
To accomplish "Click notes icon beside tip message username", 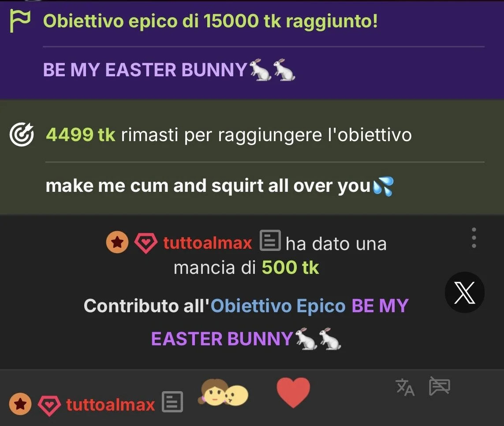I will coord(270,240).
